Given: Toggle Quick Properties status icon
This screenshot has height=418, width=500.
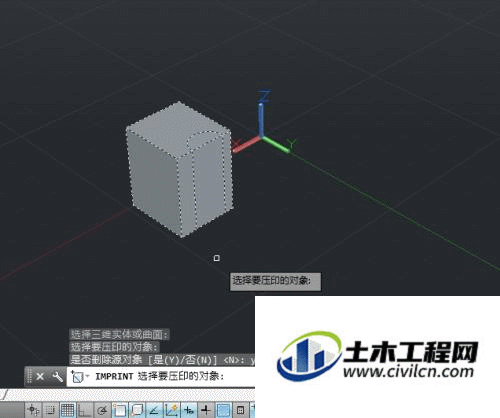Looking at the screenshot, I should point(241,410).
